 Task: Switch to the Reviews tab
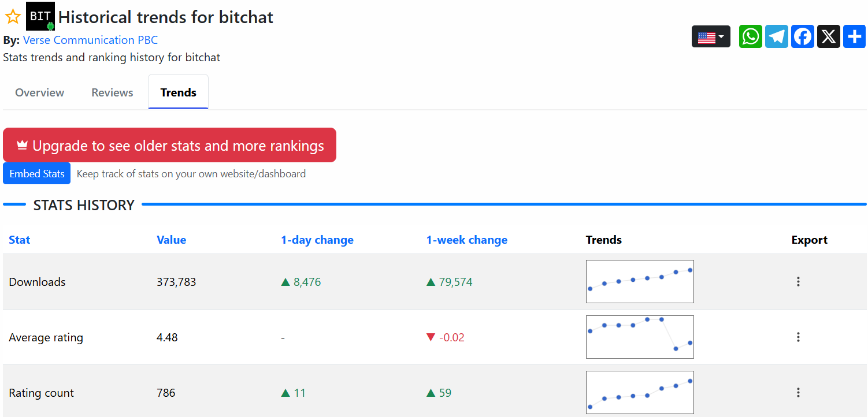click(x=112, y=92)
